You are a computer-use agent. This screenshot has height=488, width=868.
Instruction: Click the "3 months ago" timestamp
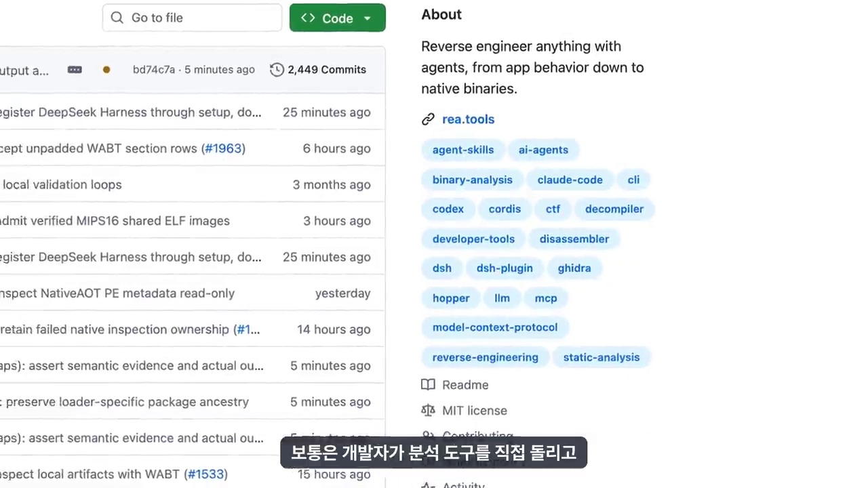(332, 184)
